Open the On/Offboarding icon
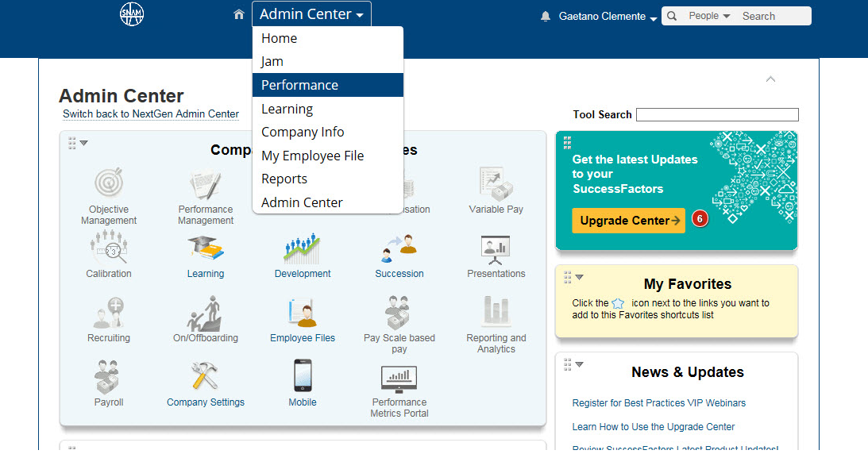Image resolution: width=868 pixels, height=454 pixels. 206,313
